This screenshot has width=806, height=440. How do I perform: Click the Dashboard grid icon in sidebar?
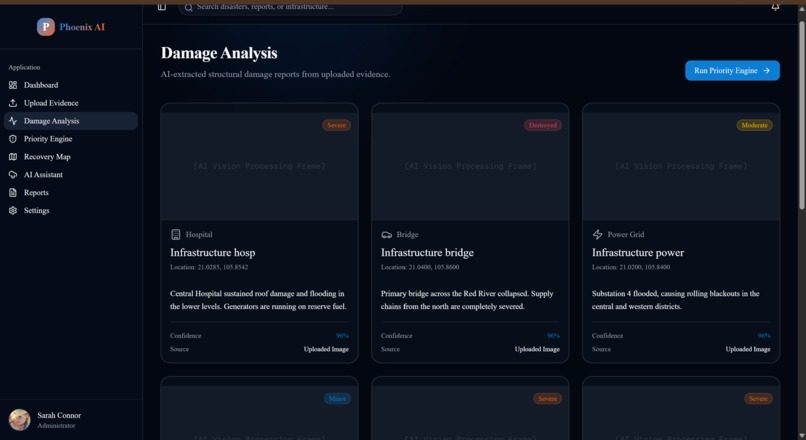(13, 85)
